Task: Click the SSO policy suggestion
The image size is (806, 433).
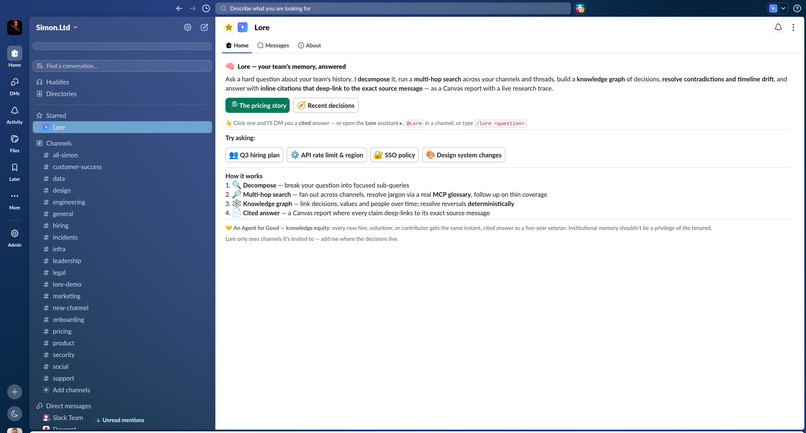Action: [394, 155]
